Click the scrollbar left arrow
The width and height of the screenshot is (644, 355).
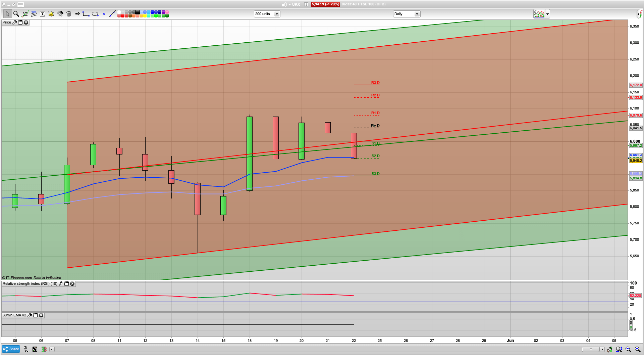click(52, 349)
